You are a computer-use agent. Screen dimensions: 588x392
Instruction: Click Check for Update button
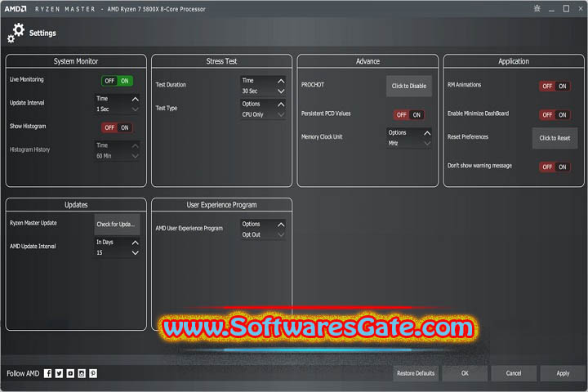117,225
